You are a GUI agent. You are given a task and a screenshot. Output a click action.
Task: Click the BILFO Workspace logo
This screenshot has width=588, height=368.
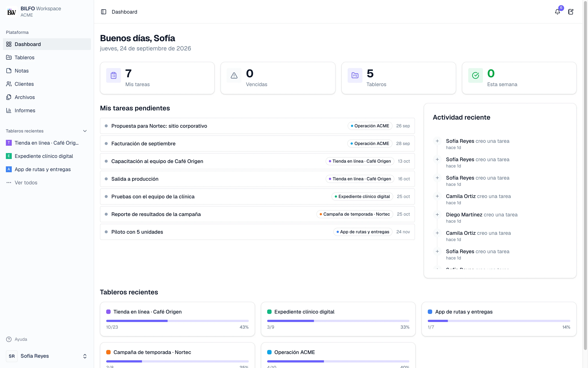tap(11, 12)
